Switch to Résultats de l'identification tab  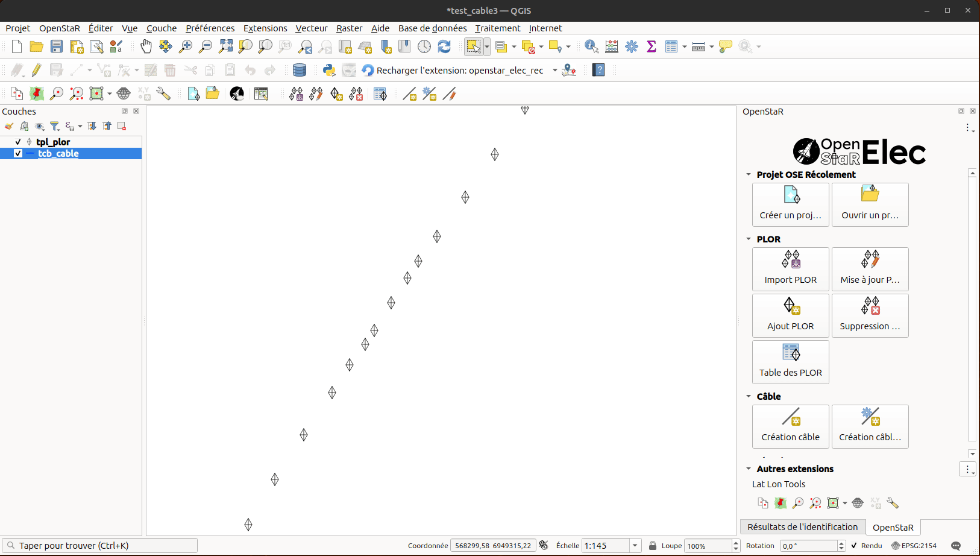802,527
